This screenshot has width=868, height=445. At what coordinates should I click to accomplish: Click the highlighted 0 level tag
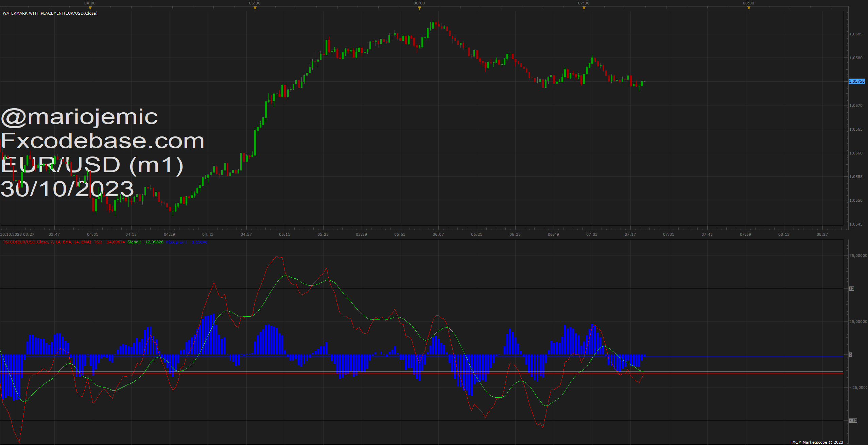[851, 355]
